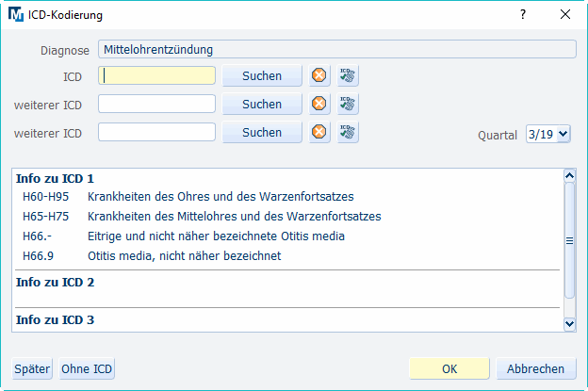Click Suchen for the last weiterer ICD
This screenshot has height=391, width=588.
pyautogui.click(x=262, y=132)
